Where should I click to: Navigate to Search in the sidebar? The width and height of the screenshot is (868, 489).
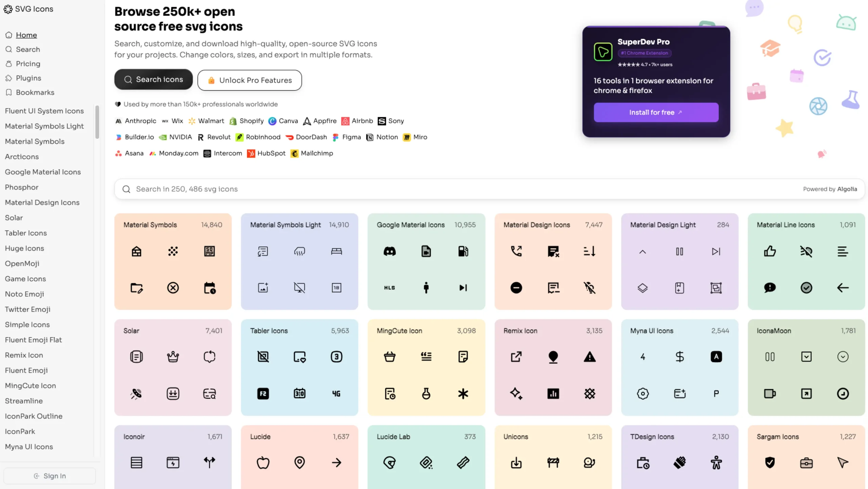click(x=28, y=49)
